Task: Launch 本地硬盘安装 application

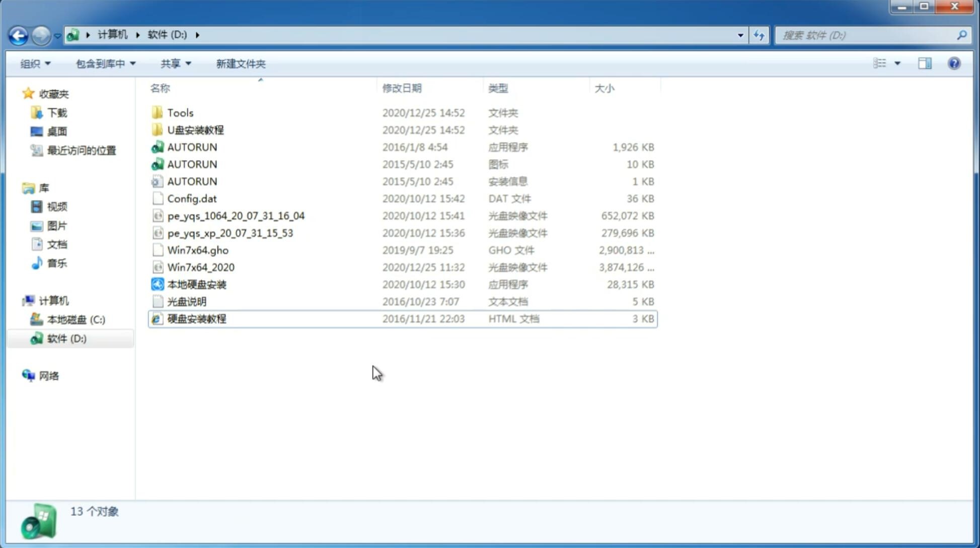Action: [196, 284]
